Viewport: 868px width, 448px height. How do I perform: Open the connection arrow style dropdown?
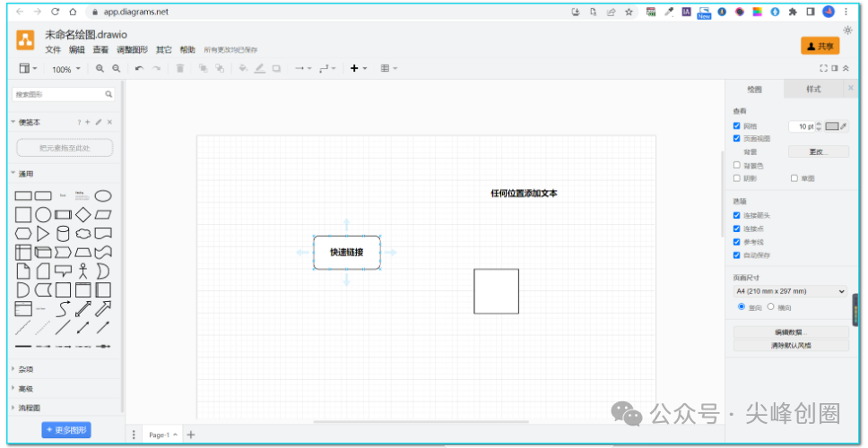click(x=303, y=69)
